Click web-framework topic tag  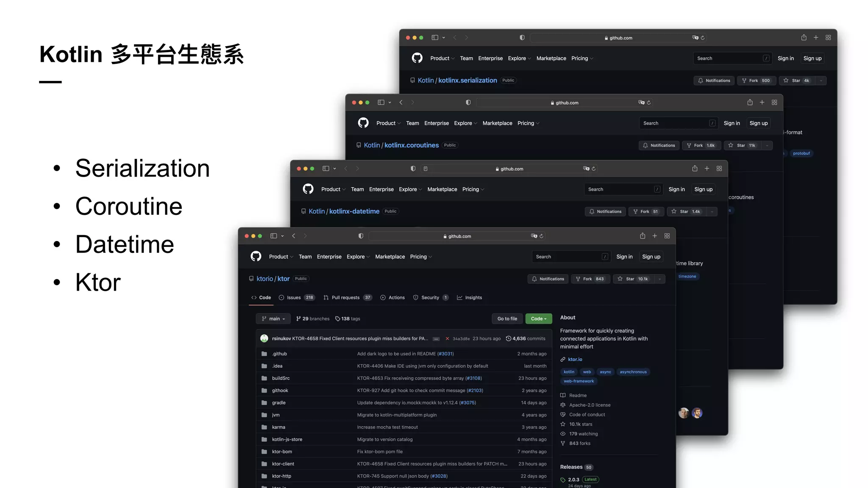pyautogui.click(x=579, y=381)
